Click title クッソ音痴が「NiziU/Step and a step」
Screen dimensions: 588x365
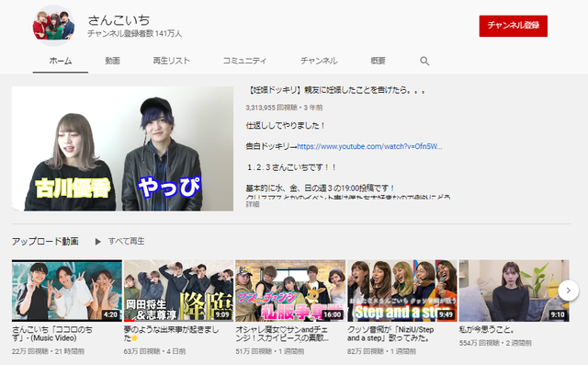pos(390,334)
